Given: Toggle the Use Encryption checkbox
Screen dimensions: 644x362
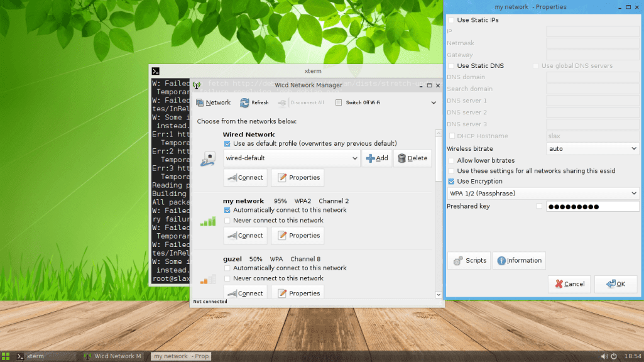Looking at the screenshot, I should point(451,182).
